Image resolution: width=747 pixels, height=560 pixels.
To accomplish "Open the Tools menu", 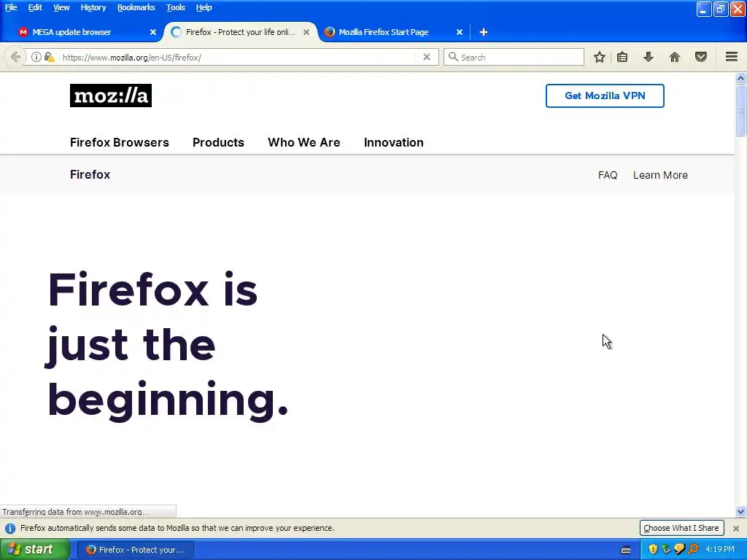I will coord(175,7).
